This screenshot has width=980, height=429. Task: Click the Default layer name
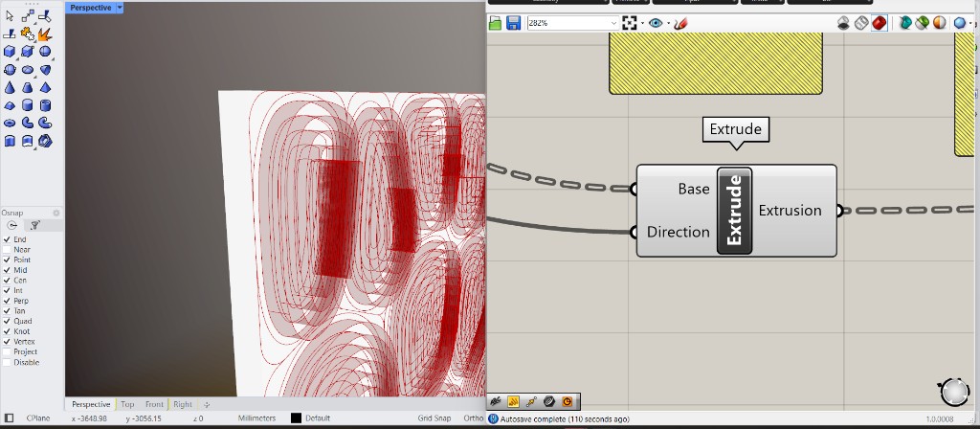click(318, 418)
